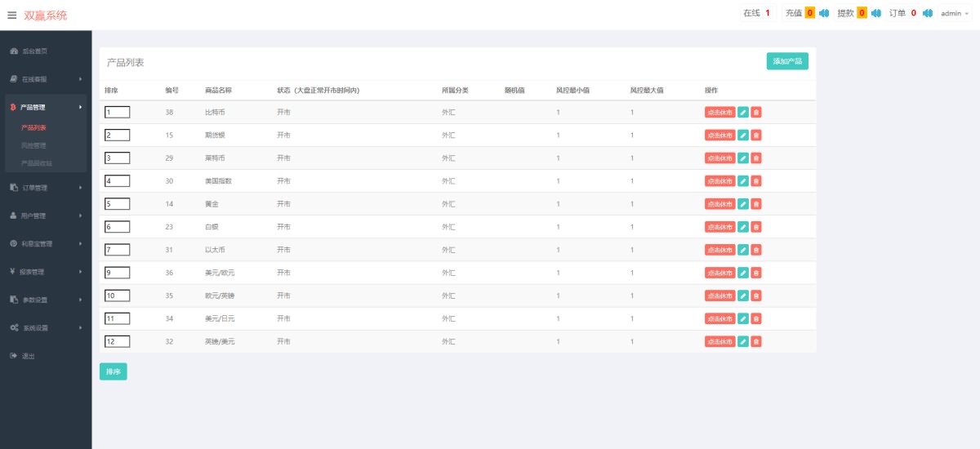Select 风控管理 submenu item
The width and height of the screenshot is (980, 449).
point(33,145)
